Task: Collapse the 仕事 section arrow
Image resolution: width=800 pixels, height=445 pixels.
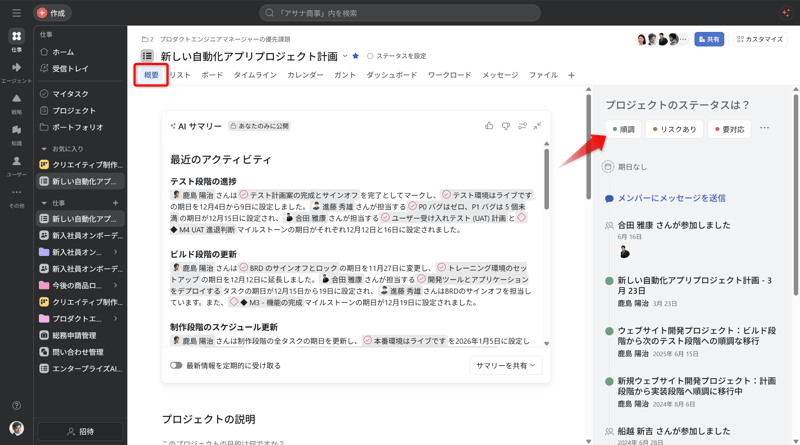Action: point(44,203)
